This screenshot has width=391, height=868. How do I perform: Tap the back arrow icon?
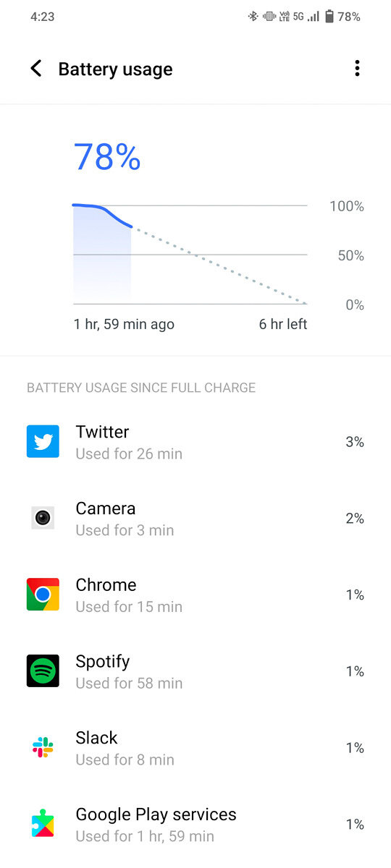click(x=35, y=69)
